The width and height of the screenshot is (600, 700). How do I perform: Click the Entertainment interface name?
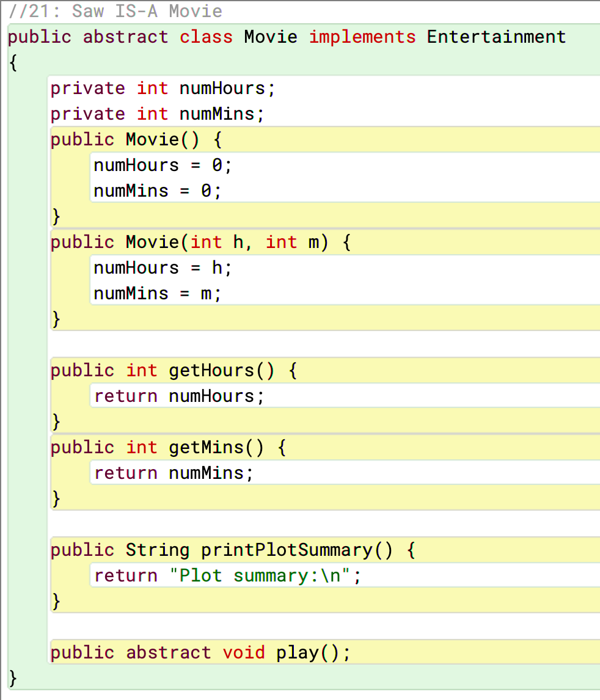[x=496, y=37]
